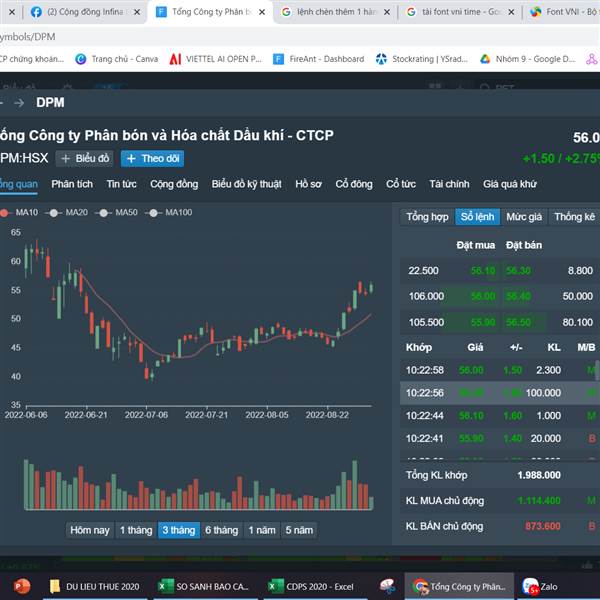Click the trades list scrollbar
Viewport: 600px width, 600px height.
click(x=597, y=370)
